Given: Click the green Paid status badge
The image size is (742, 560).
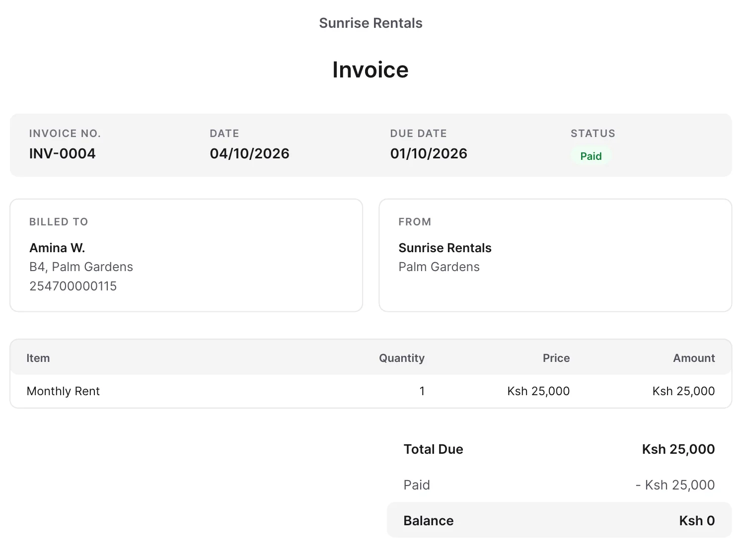Looking at the screenshot, I should pyautogui.click(x=591, y=156).
